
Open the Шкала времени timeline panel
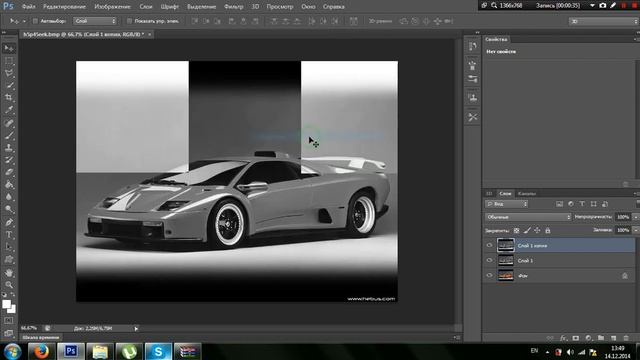coord(41,338)
